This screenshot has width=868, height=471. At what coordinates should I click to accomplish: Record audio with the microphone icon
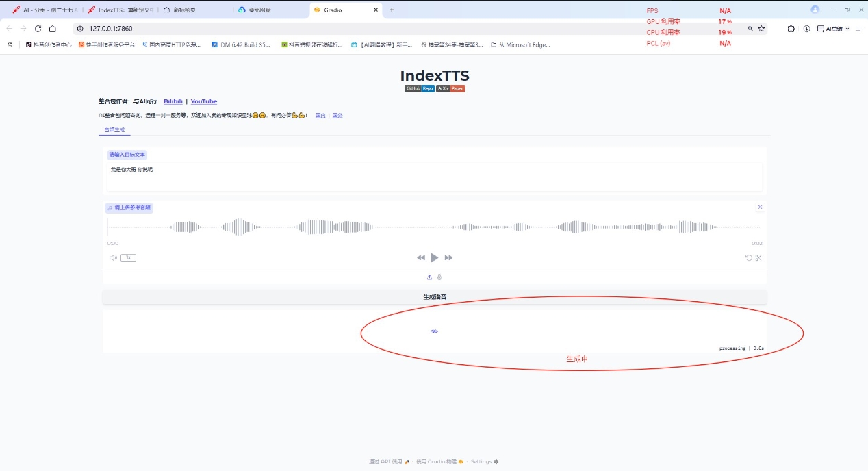(x=439, y=277)
